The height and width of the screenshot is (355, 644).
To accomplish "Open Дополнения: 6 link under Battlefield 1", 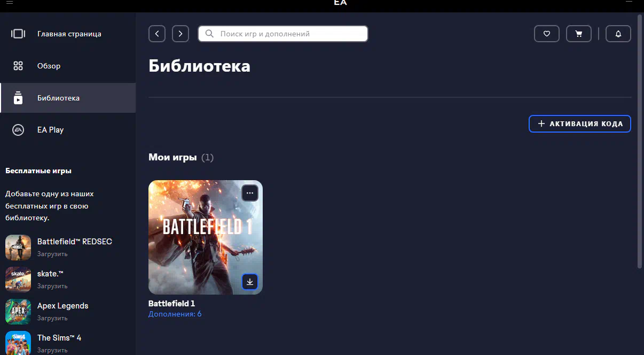I will (x=175, y=314).
